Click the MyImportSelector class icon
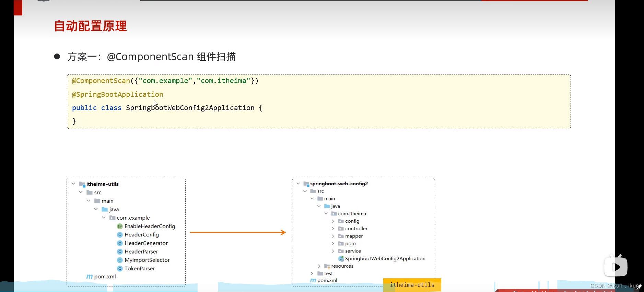This screenshot has width=644, height=292. [120, 260]
